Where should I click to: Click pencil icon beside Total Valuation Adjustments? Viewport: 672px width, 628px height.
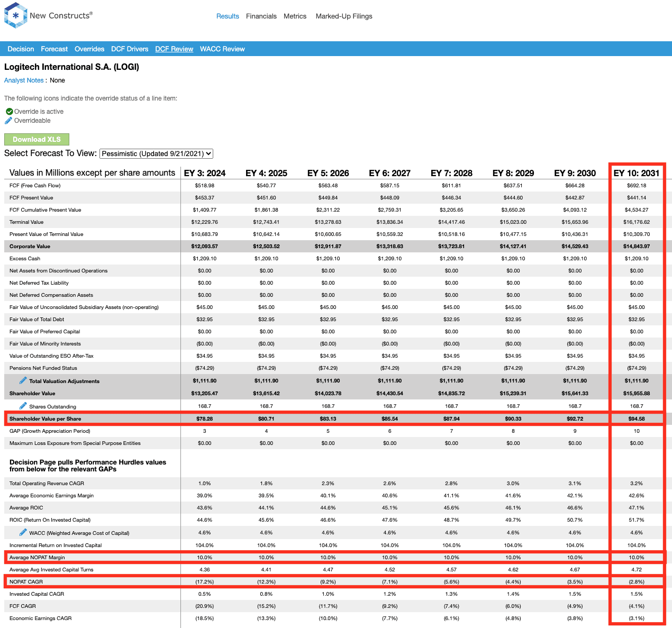click(23, 380)
